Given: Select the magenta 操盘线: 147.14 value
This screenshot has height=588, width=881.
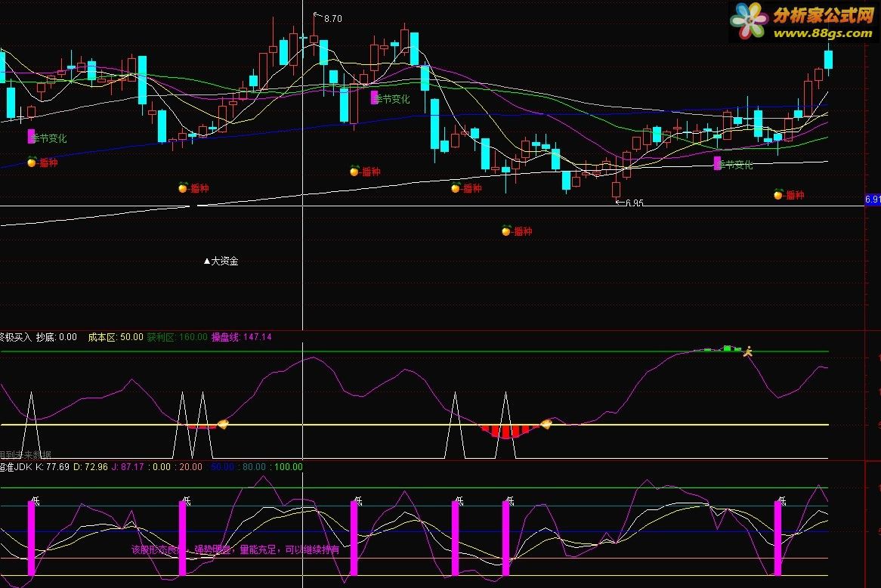Looking at the screenshot, I should tap(241, 337).
